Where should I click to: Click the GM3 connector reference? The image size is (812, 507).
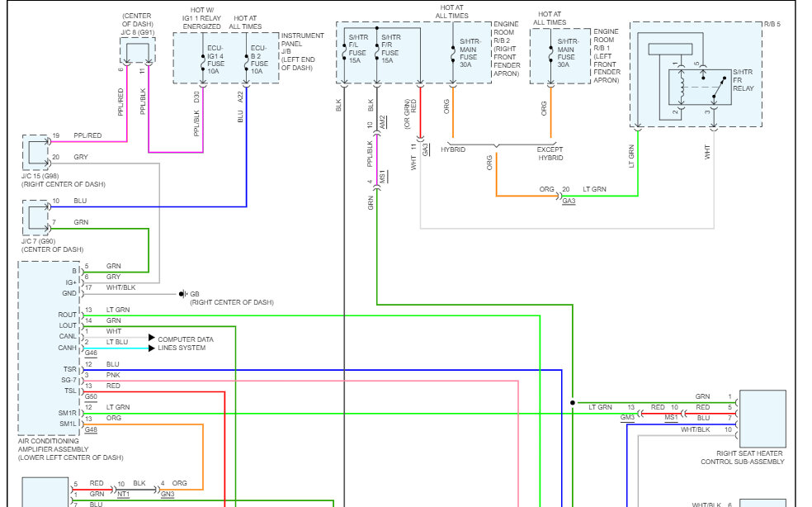pyautogui.click(x=627, y=417)
